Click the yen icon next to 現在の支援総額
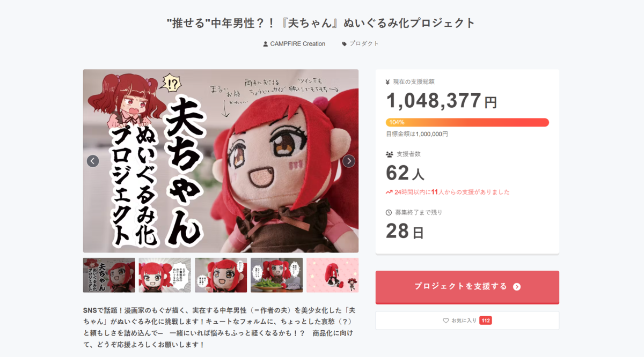The image size is (644, 357). pos(388,82)
